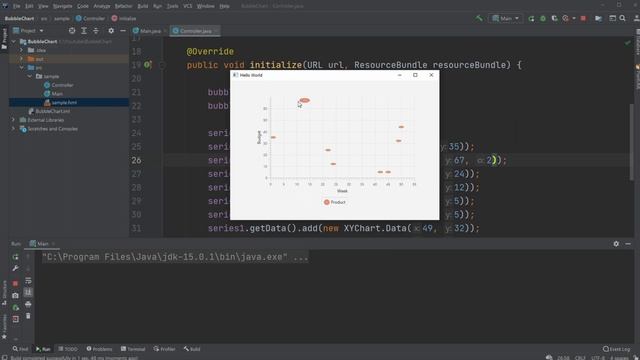Image resolution: width=640 pixels, height=360 pixels.
Task: Open the VCS menu
Action: [x=187, y=6]
